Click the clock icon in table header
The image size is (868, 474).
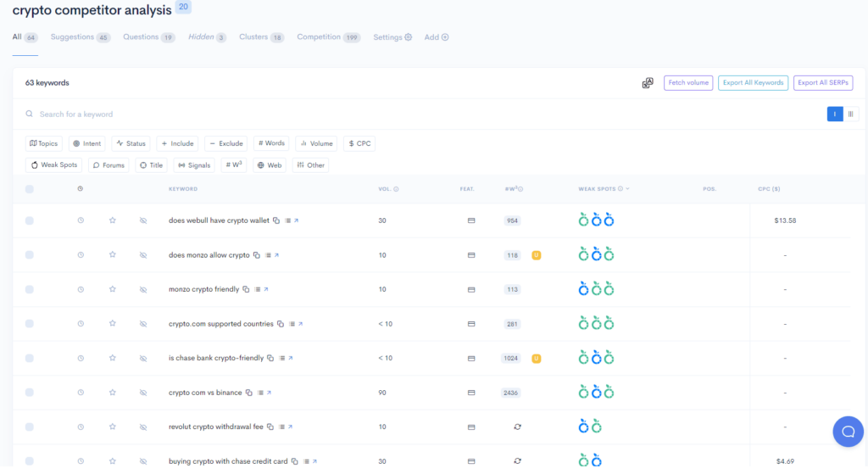[81, 189]
